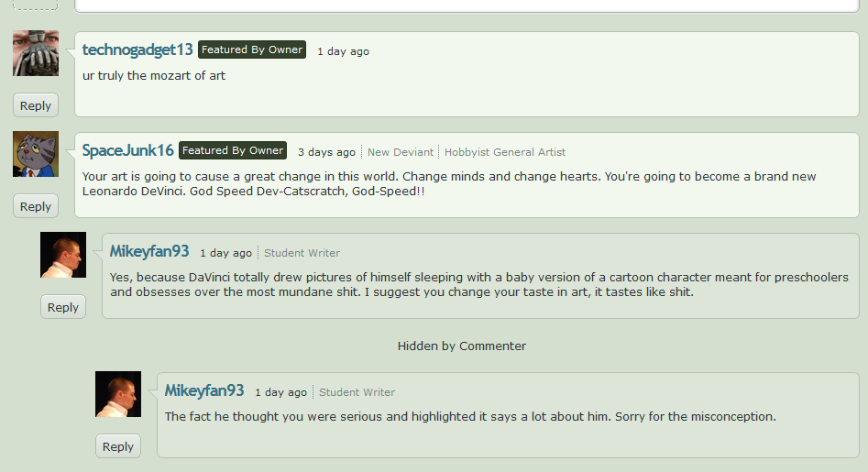Image resolution: width=868 pixels, height=472 pixels.
Task: Click 'Hobbyist General Artist' label
Action: point(505,152)
